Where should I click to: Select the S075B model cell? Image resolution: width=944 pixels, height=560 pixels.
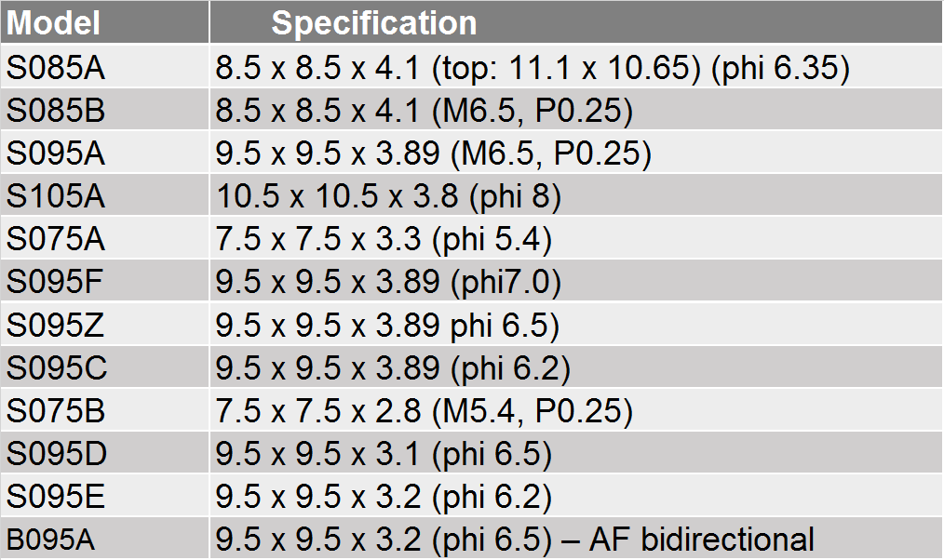point(105,410)
